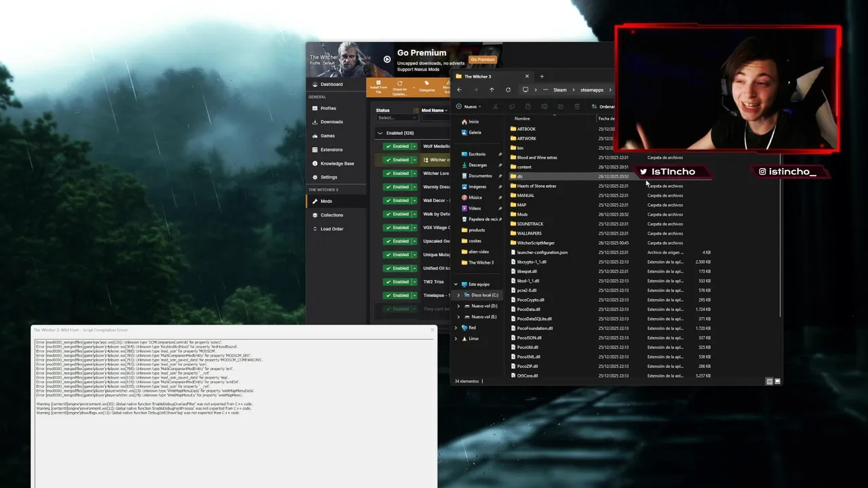Click the copy icon in Explorer toolbar
868x488 pixels.
511,106
